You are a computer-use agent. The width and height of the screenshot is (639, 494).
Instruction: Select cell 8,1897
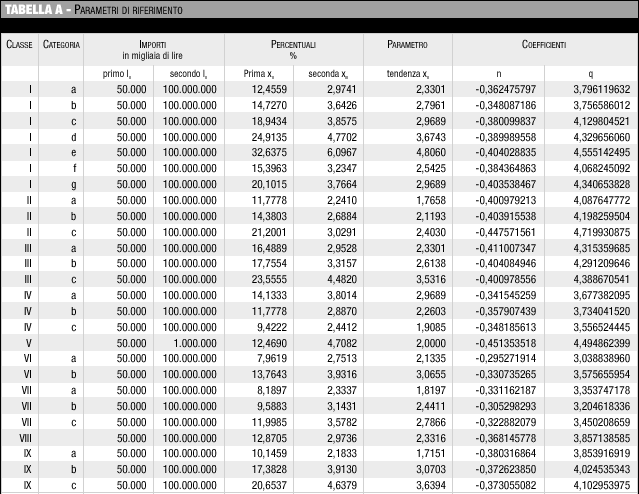point(272,390)
